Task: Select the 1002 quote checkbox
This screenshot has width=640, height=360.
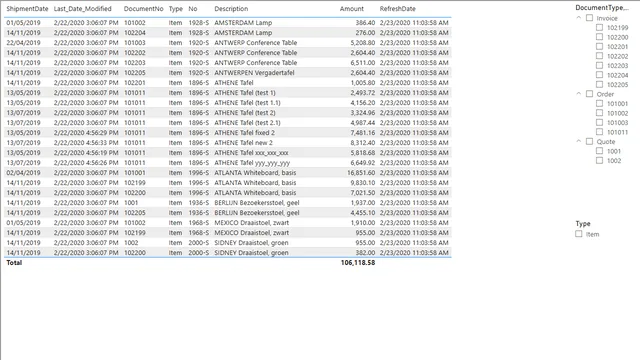Action: click(x=599, y=160)
